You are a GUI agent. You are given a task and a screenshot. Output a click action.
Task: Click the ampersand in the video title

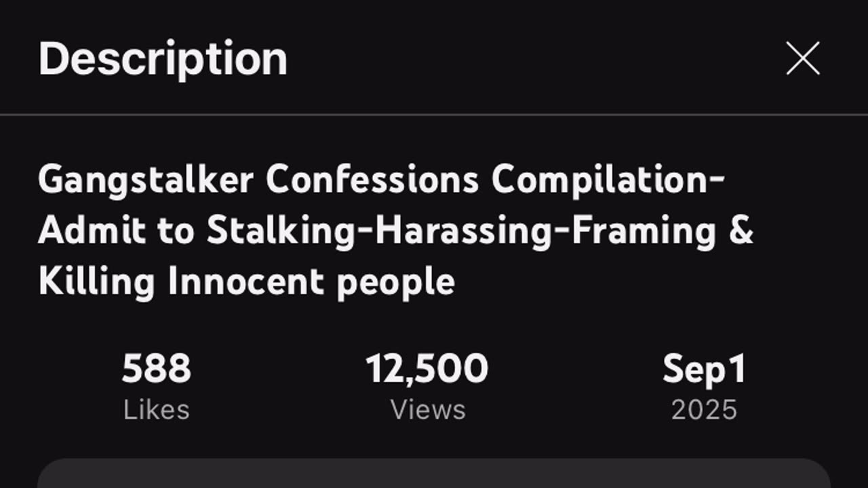[x=742, y=231]
